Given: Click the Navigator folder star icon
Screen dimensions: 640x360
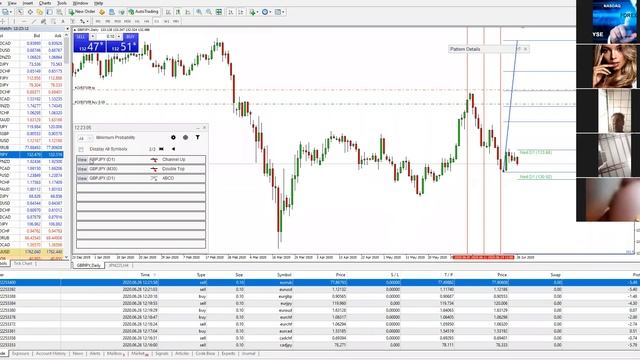Looking at the screenshot, I should [x=40, y=12].
